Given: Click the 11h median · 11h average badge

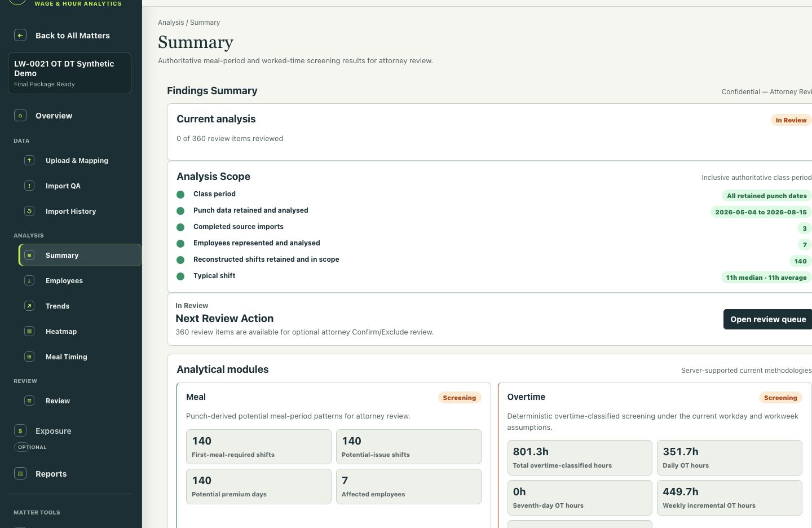Looking at the screenshot, I should click(766, 278).
